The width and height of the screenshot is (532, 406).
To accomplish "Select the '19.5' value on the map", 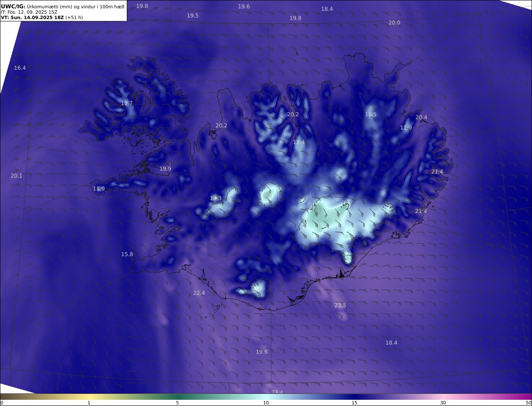I will (192, 15).
